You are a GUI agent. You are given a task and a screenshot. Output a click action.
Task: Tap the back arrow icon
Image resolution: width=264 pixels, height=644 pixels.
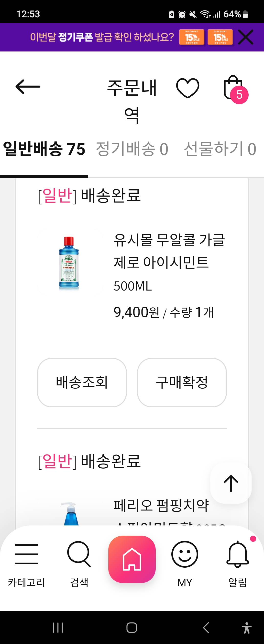(x=28, y=87)
